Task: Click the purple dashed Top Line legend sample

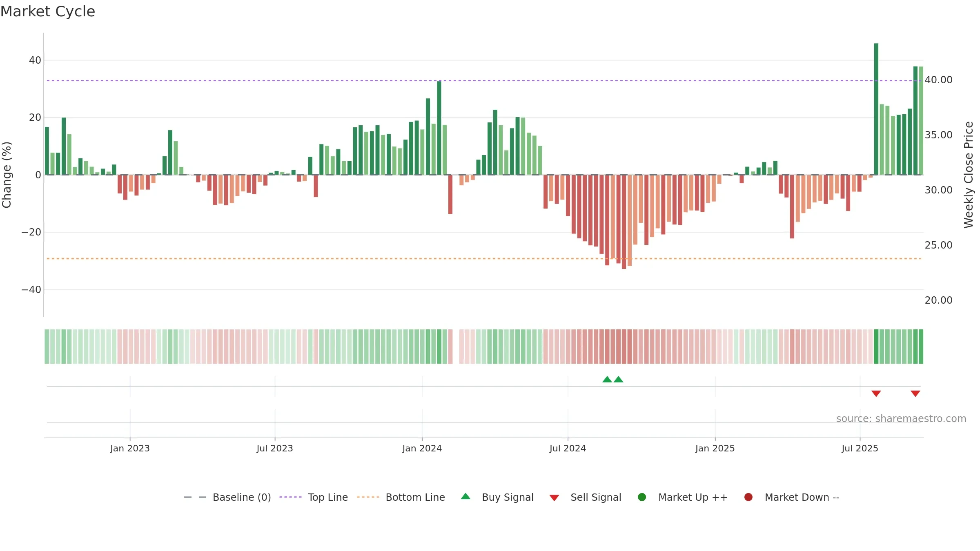Action: coord(290,497)
